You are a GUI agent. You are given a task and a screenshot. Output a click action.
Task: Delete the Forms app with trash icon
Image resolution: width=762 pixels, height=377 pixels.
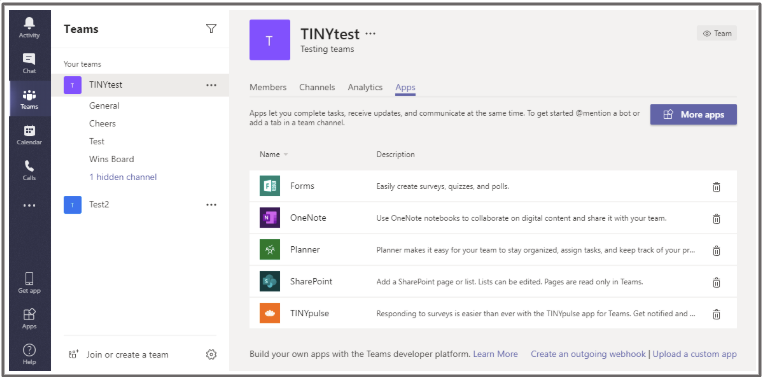716,187
